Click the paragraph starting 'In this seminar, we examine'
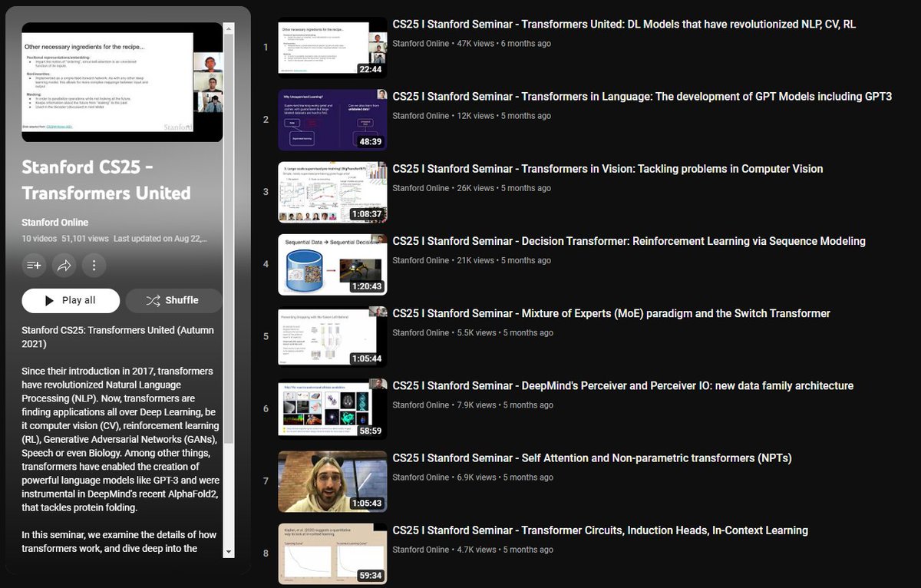 [119, 541]
